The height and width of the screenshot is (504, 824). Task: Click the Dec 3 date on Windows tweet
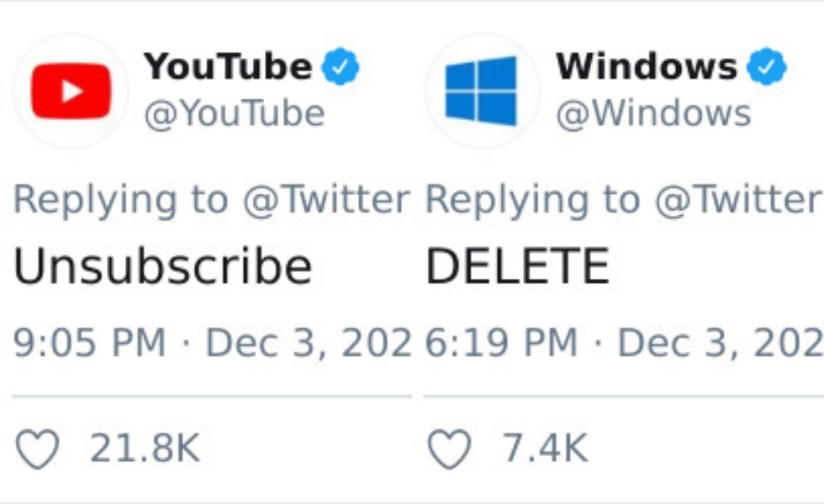click(721, 343)
